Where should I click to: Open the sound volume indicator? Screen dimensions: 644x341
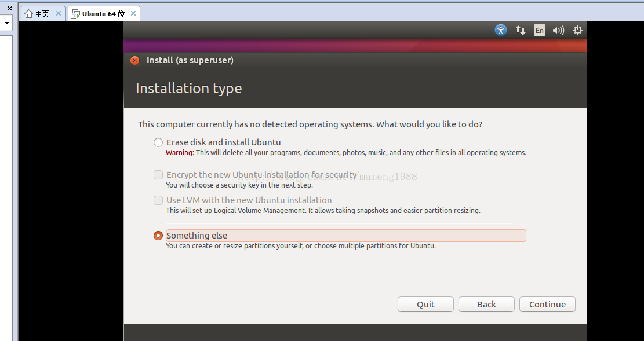(558, 30)
